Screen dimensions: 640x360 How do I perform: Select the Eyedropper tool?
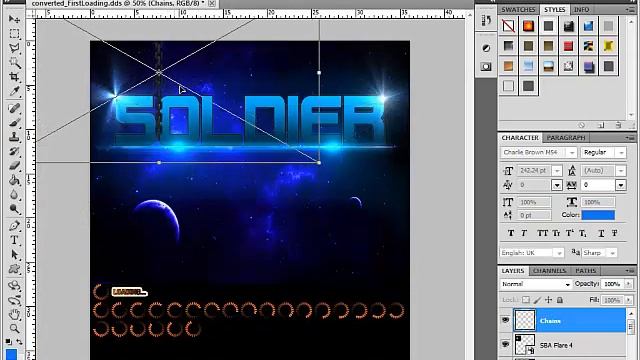(x=14, y=91)
